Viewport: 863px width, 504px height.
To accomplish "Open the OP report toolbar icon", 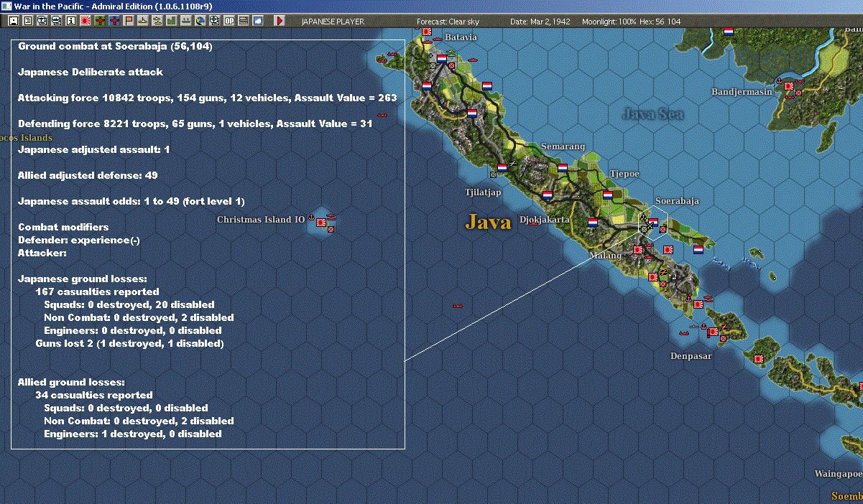I will click(x=229, y=21).
